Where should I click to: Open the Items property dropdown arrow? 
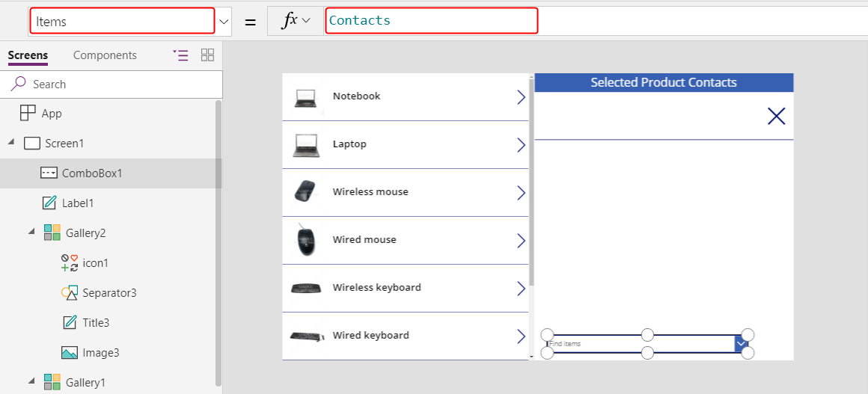point(224,22)
